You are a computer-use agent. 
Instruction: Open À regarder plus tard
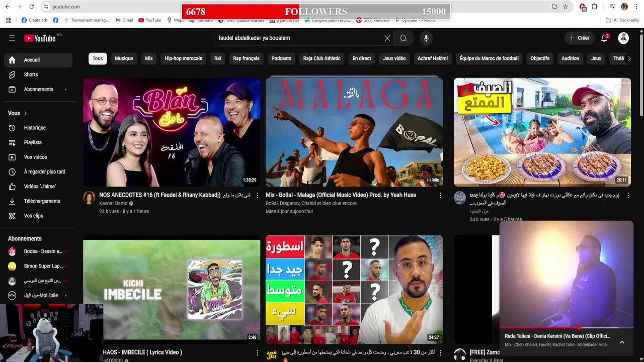click(x=38, y=171)
